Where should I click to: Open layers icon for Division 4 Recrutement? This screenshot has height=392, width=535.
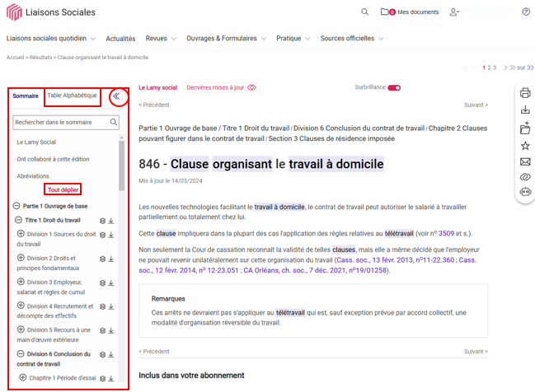[x=102, y=307]
